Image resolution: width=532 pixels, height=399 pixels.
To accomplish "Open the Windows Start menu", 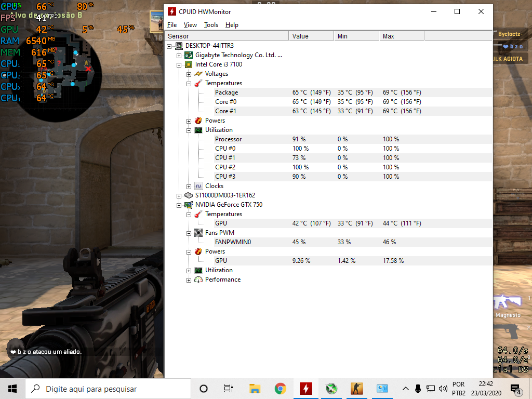I will 12,389.
